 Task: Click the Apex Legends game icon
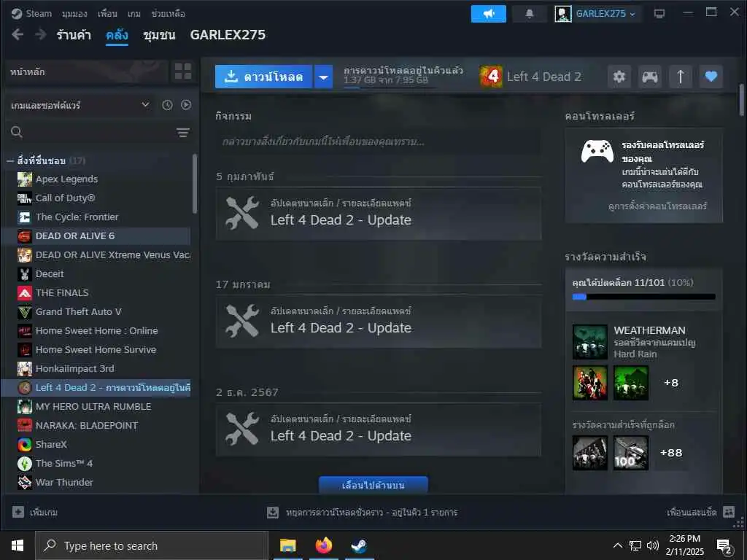pos(24,179)
